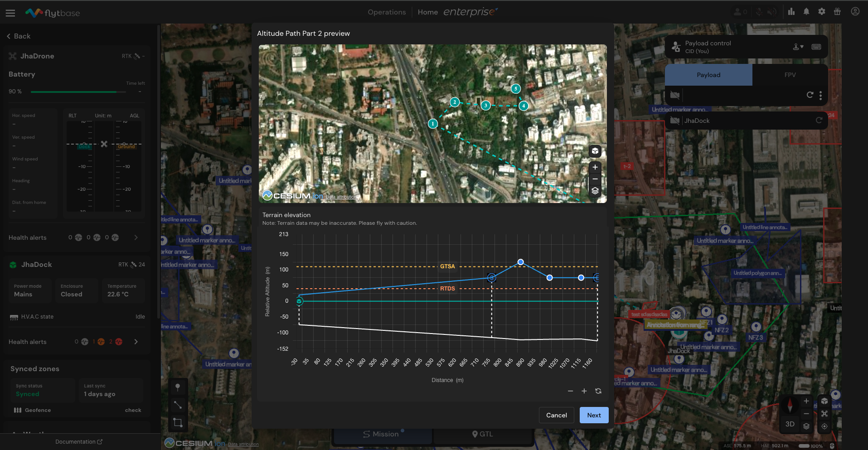Click the highest altitude point on elevation chart

point(521,262)
